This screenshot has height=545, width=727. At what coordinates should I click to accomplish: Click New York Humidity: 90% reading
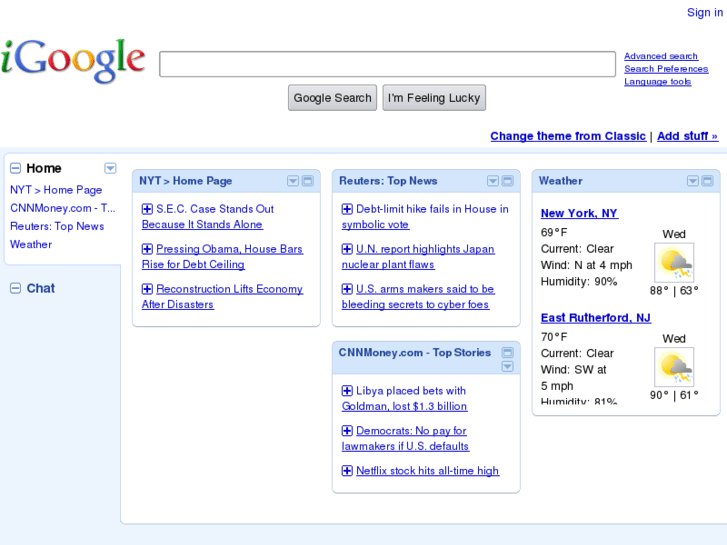(579, 282)
